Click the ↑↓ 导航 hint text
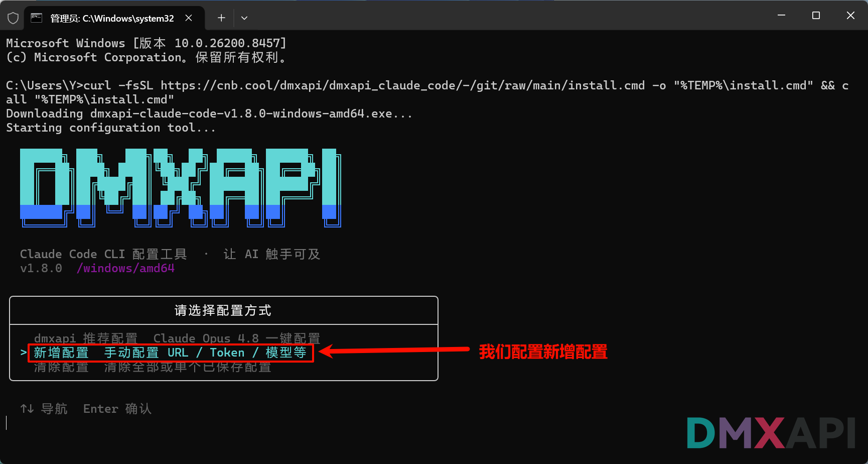Image resolution: width=868 pixels, height=464 pixels. click(x=44, y=409)
